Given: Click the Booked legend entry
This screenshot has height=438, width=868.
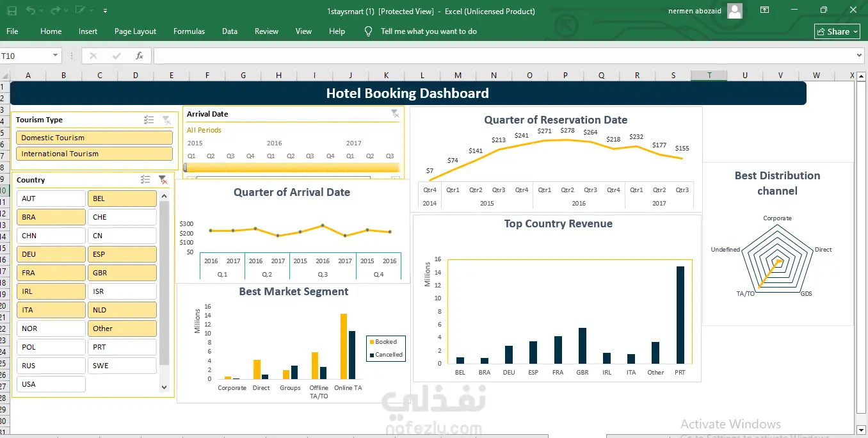Looking at the screenshot, I should coord(383,342).
